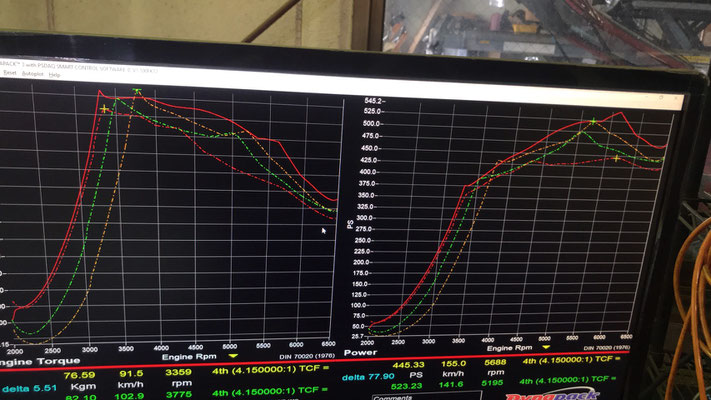Click Engine Rpm label under torque chart
This screenshot has height=400, width=711.
click(189, 356)
